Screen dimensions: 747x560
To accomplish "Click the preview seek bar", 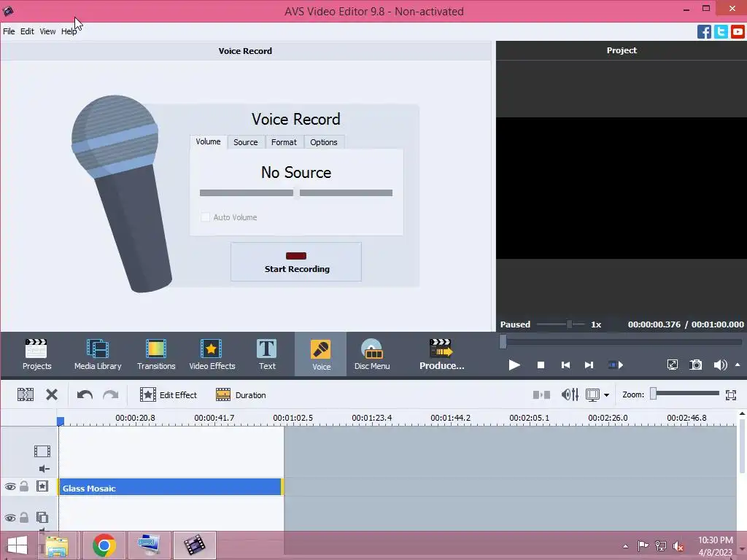I will (622, 341).
